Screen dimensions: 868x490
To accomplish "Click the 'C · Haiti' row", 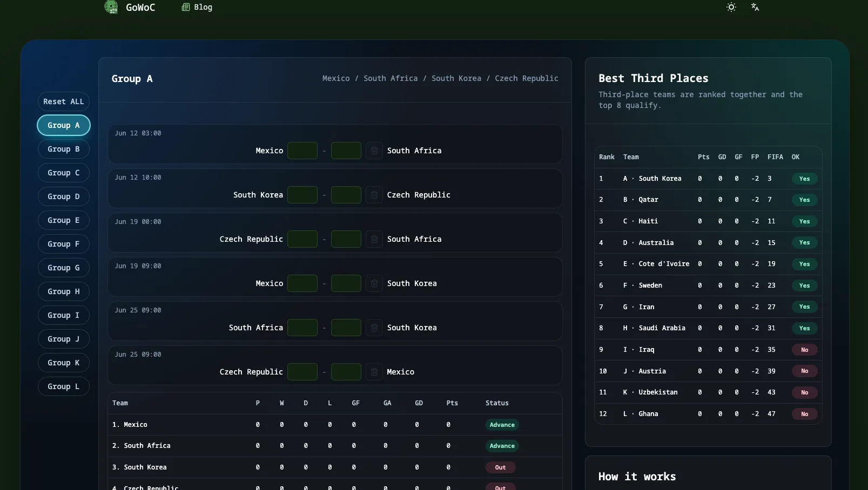I will pos(708,221).
